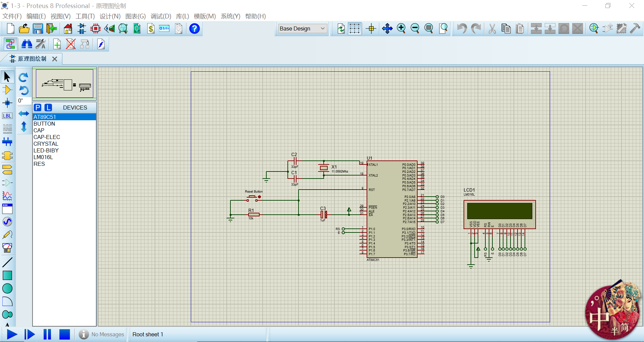Open the PCB Layout icon
Image resolution: width=644 pixels, height=342 pixels.
96,29
